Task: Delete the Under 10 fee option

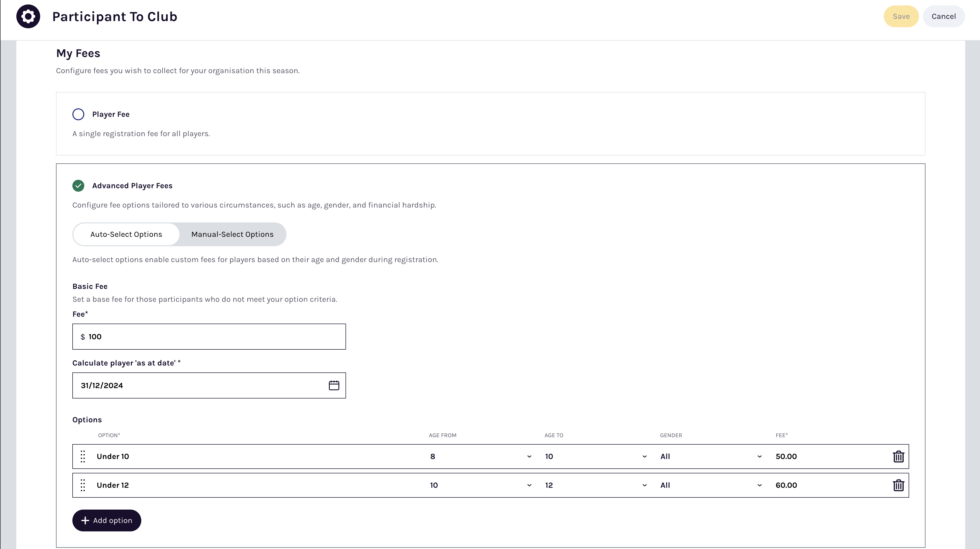Action: tap(898, 457)
